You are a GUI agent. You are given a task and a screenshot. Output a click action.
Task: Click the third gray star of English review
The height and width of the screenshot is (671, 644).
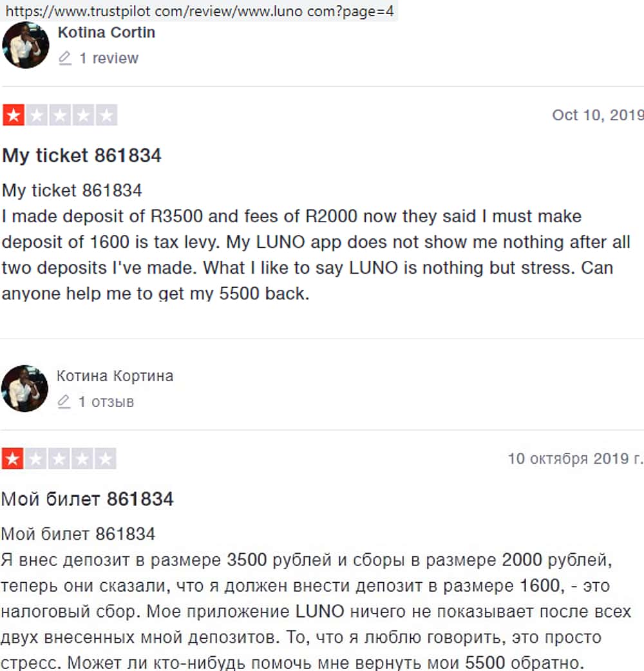61,116
